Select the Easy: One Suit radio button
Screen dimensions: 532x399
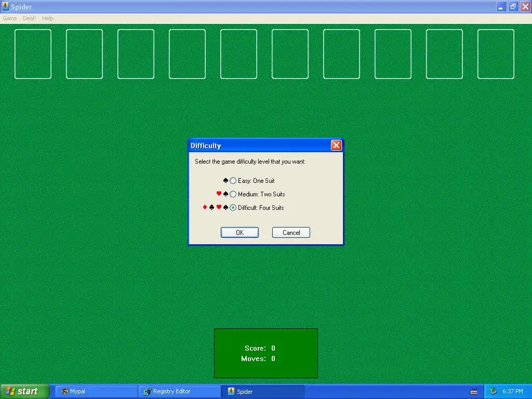click(233, 181)
